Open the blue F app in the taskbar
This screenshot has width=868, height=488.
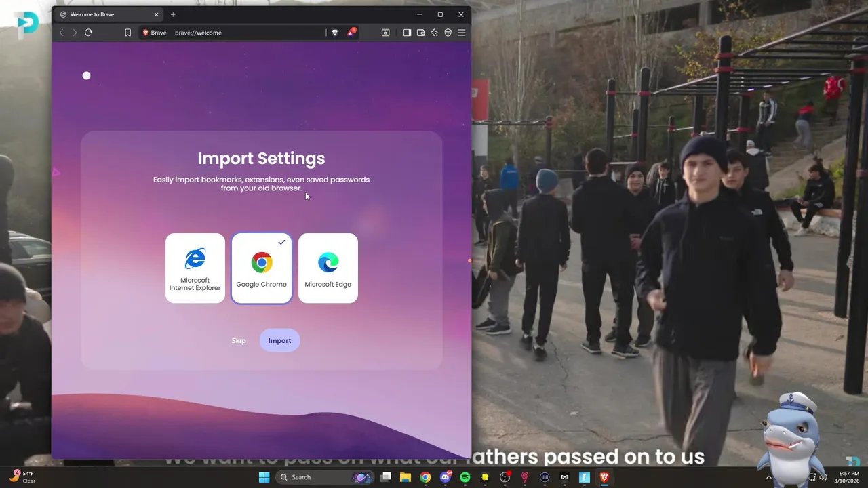pos(585,477)
